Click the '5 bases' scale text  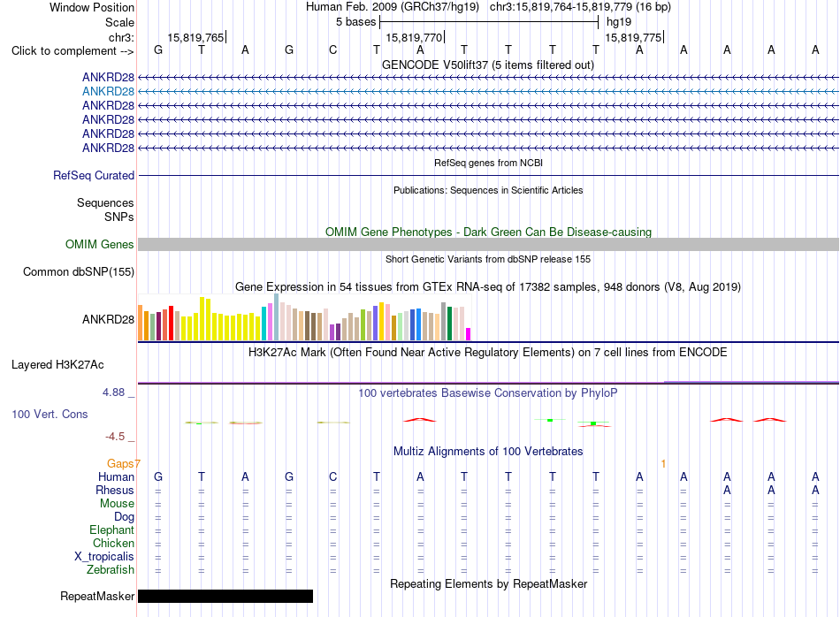pos(356,22)
